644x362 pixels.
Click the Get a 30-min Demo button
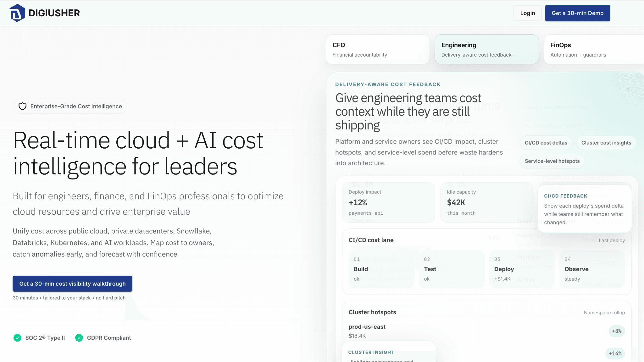pyautogui.click(x=577, y=13)
